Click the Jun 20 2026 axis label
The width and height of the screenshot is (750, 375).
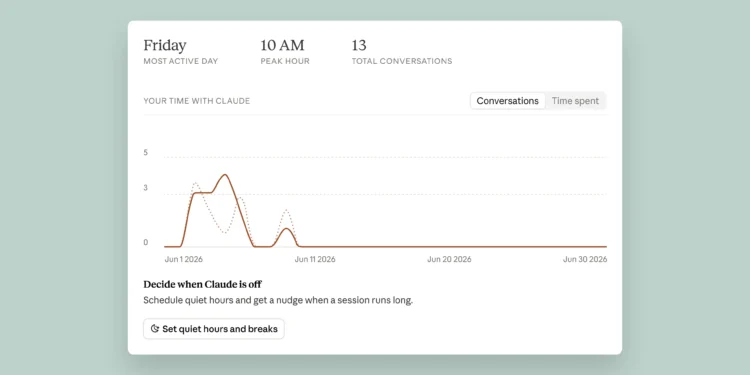[449, 259]
